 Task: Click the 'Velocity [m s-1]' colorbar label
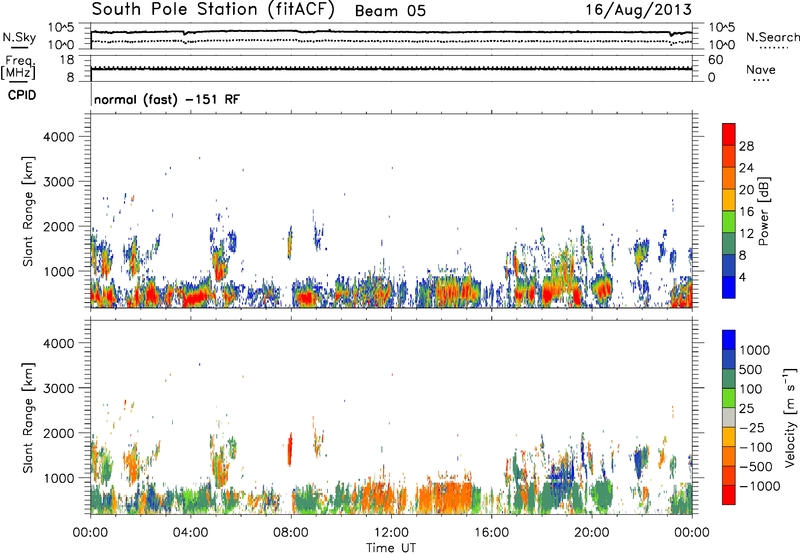pyautogui.click(x=790, y=417)
